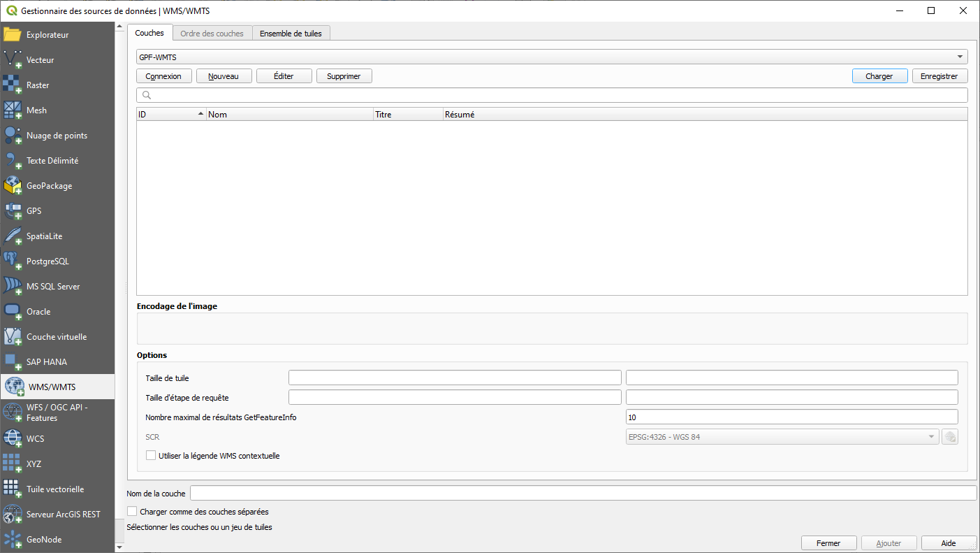Switch to the Couches tab
The height and width of the screenshot is (553, 980).
click(x=149, y=33)
